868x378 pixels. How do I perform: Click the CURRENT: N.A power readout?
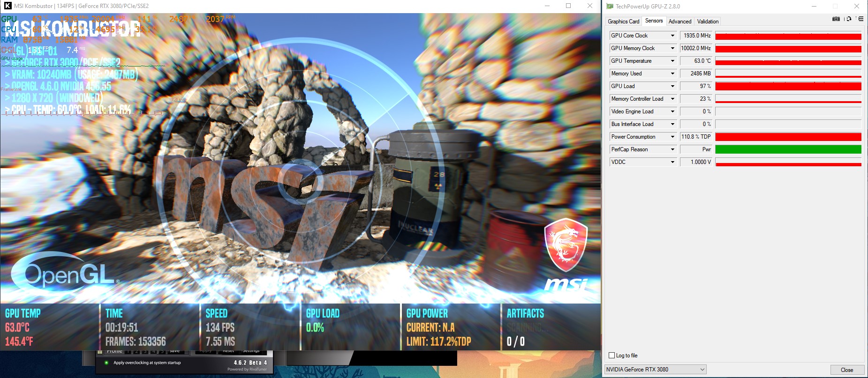click(430, 327)
